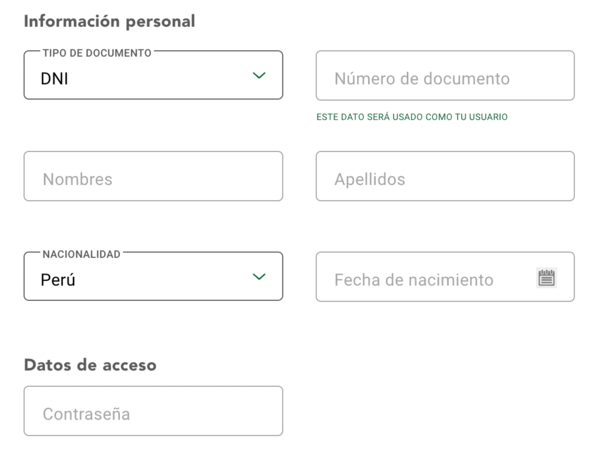Select the DNI value in document type
This screenshot has width=600, height=457.
pyautogui.click(x=54, y=79)
